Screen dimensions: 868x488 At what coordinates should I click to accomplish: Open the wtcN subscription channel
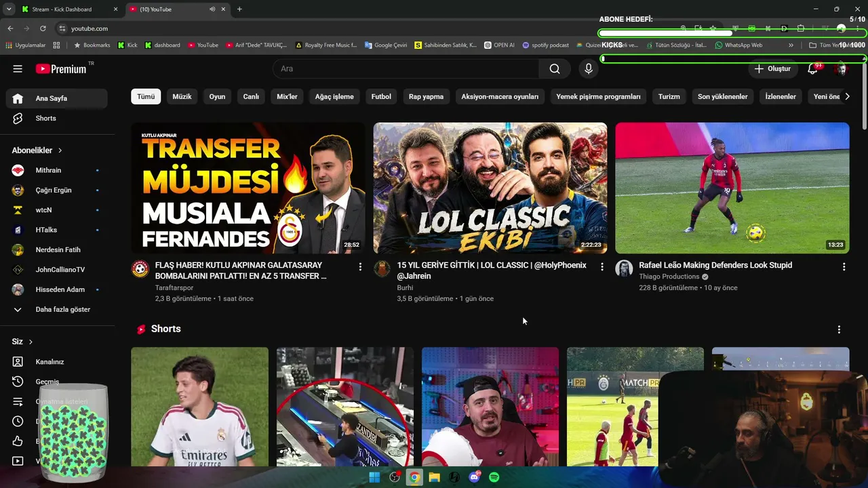point(58,210)
